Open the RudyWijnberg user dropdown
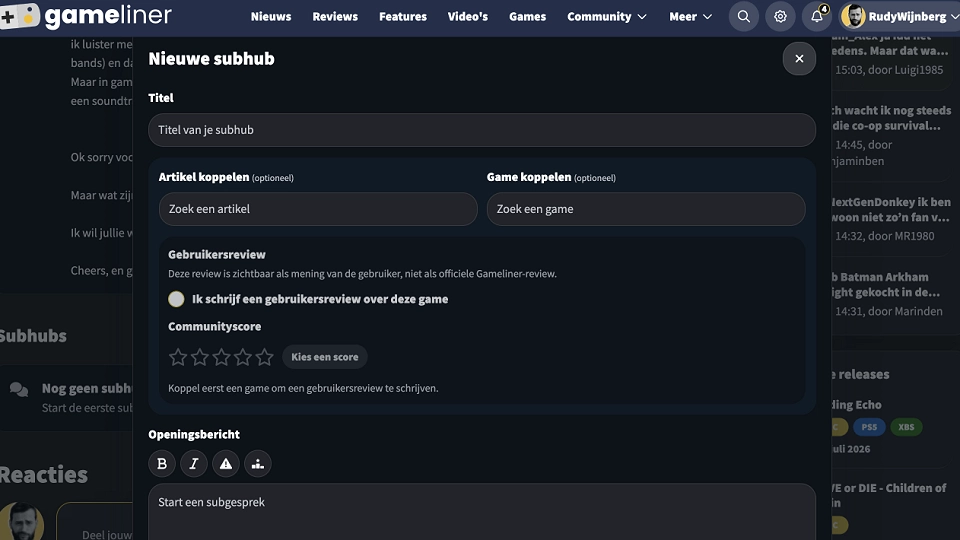The image size is (960, 540). [x=900, y=17]
